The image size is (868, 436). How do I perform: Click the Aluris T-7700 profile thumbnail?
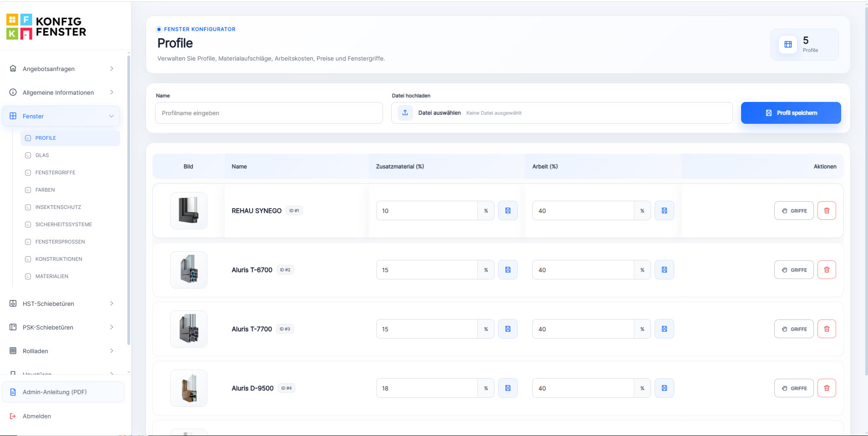point(189,329)
